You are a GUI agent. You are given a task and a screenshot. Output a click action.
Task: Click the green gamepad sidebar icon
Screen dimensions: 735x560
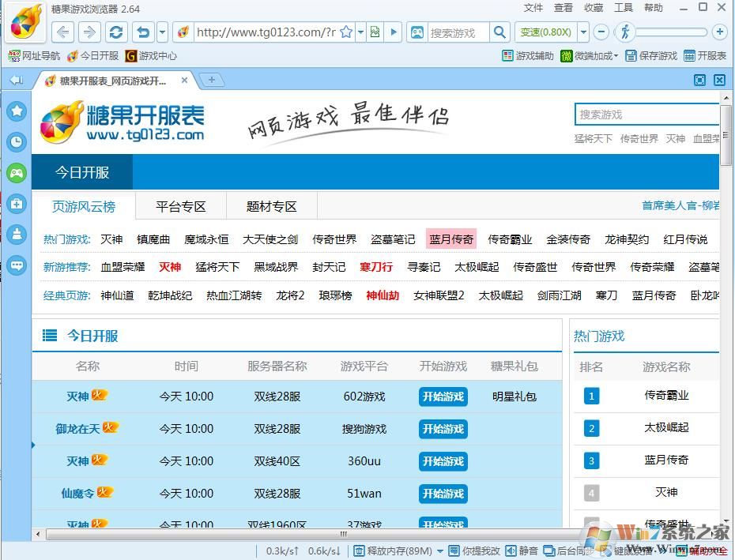click(17, 173)
